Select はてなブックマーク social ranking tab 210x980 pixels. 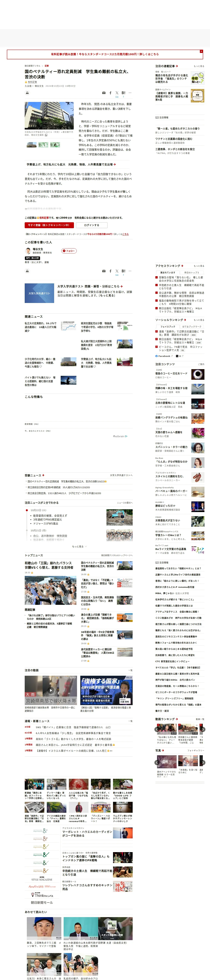pyautogui.click(x=192, y=326)
